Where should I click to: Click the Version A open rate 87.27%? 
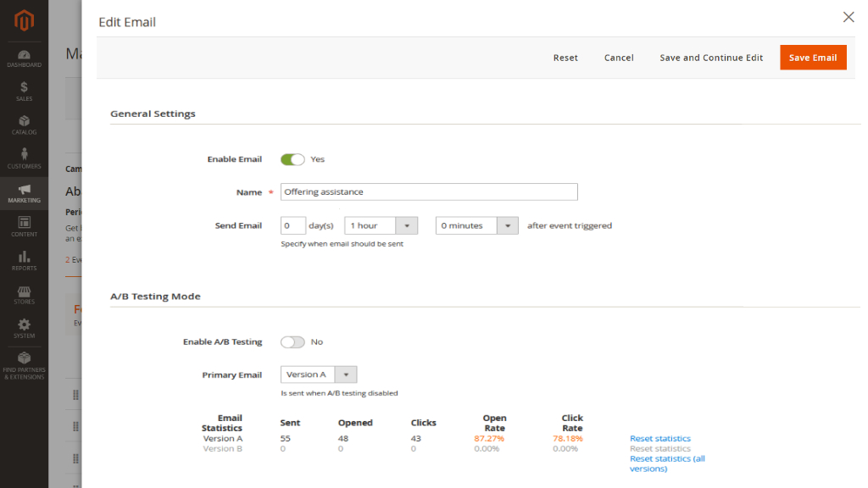489,438
